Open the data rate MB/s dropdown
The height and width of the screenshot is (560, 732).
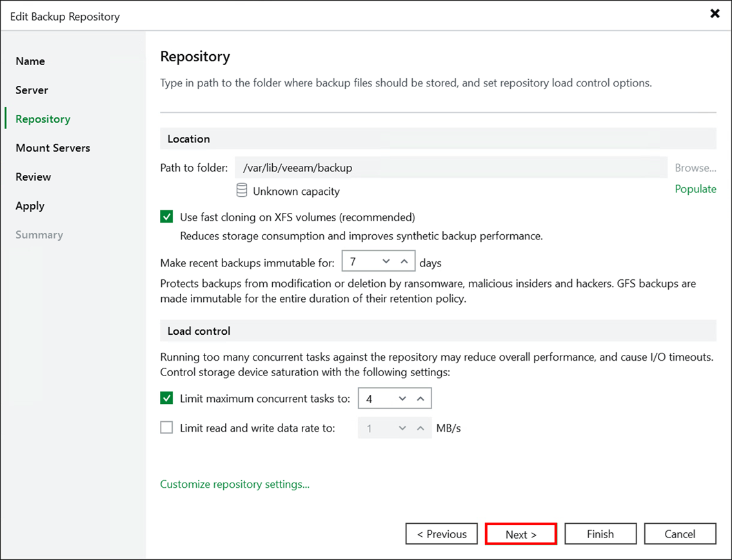402,427
